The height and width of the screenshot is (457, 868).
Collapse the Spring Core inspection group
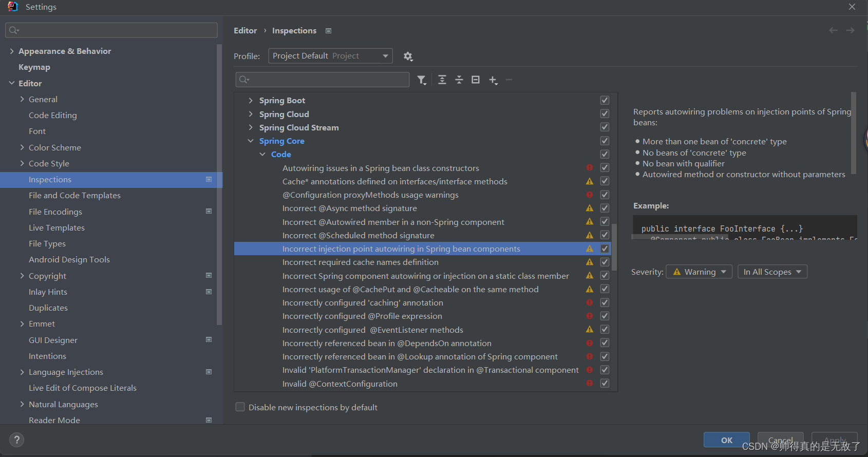tap(251, 141)
